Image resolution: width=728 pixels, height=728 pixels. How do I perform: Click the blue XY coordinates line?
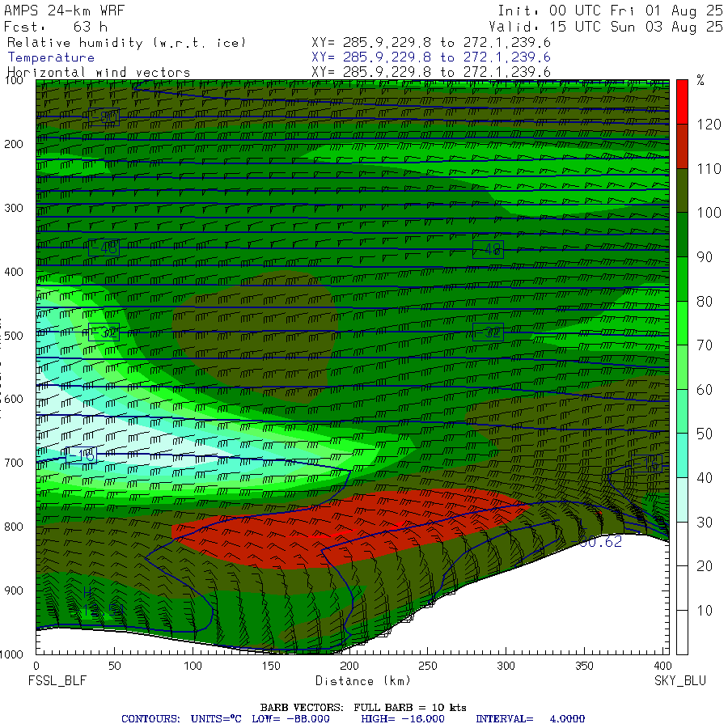431,57
